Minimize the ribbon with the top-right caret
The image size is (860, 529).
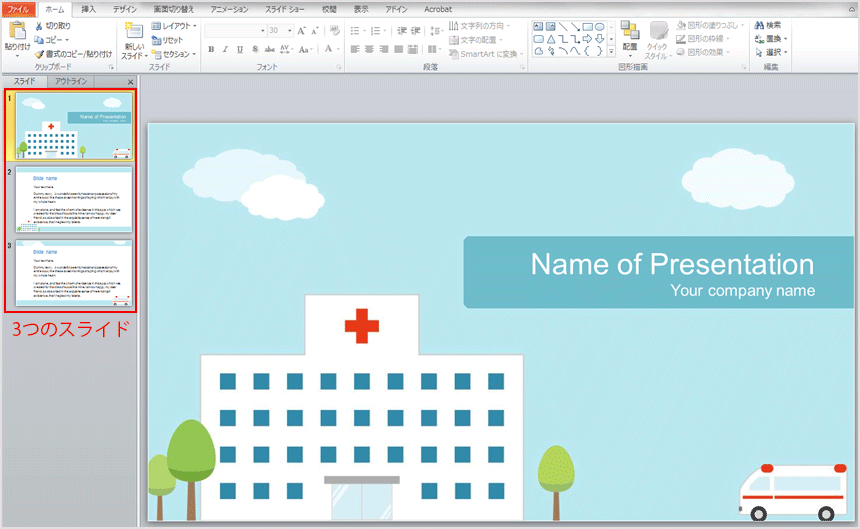(852, 9)
